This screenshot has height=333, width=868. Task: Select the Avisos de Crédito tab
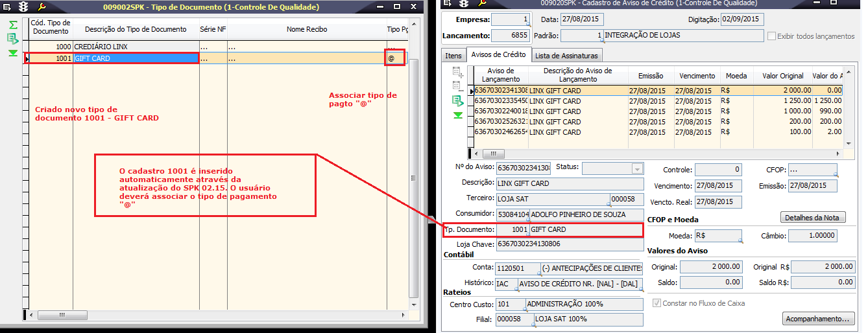pos(499,54)
